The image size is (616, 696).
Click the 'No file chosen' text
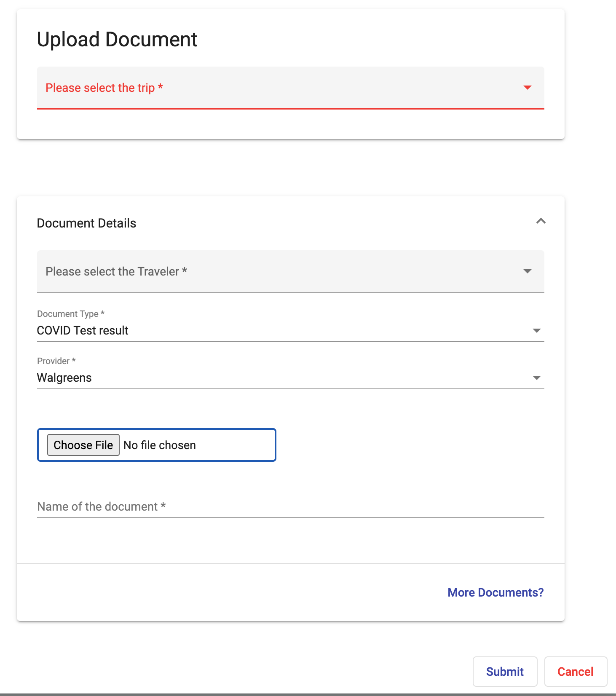pyautogui.click(x=160, y=445)
